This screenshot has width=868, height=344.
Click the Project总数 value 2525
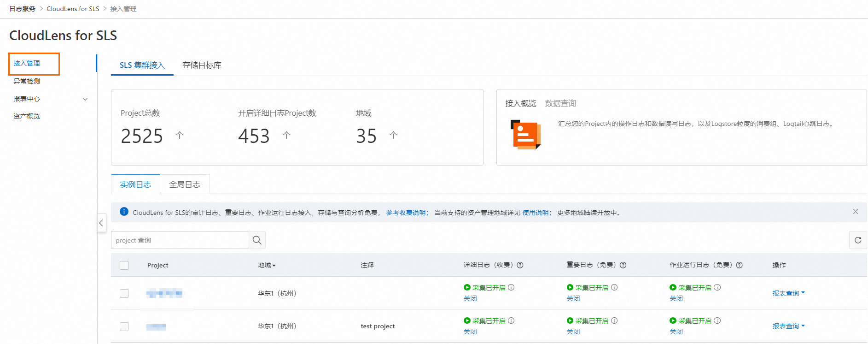coord(142,136)
